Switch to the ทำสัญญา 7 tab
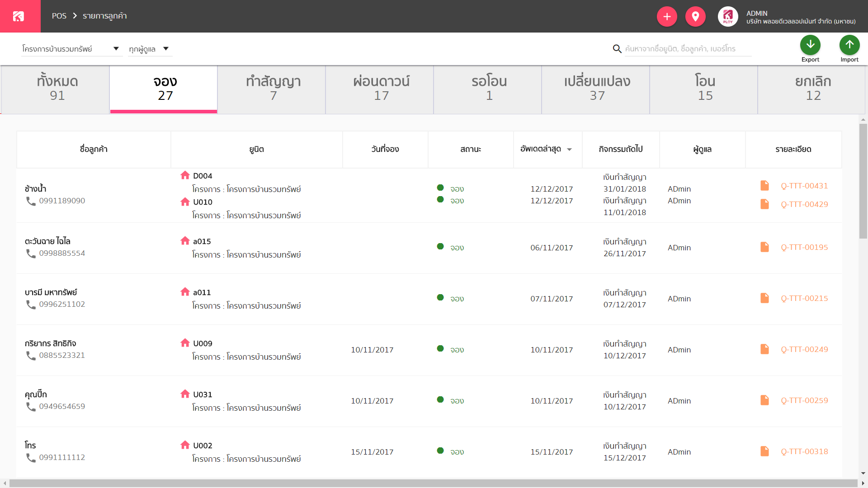 point(272,89)
